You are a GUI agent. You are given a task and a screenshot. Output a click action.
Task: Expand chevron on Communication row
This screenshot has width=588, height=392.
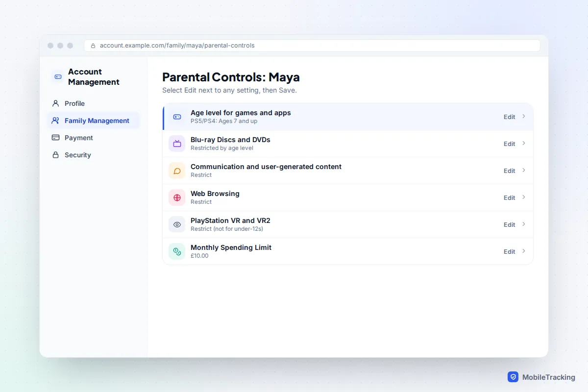(x=524, y=171)
